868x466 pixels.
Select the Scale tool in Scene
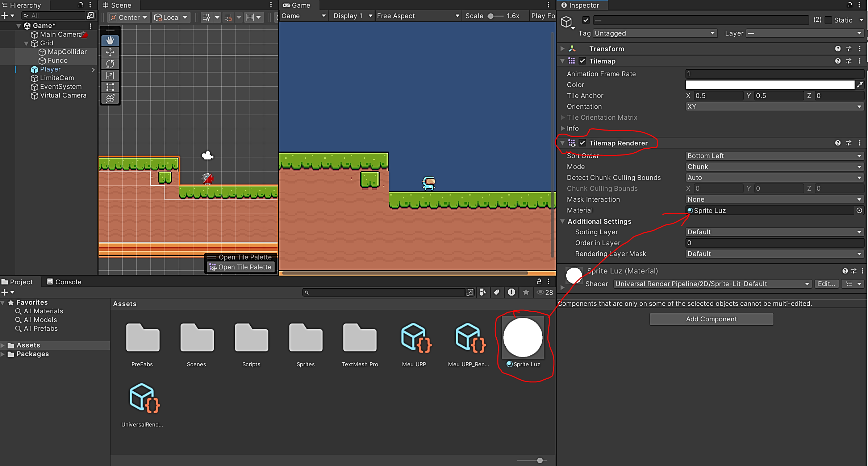(x=110, y=75)
